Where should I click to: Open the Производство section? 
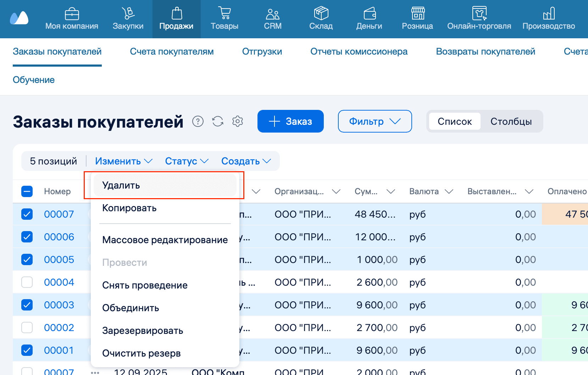pos(549,19)
